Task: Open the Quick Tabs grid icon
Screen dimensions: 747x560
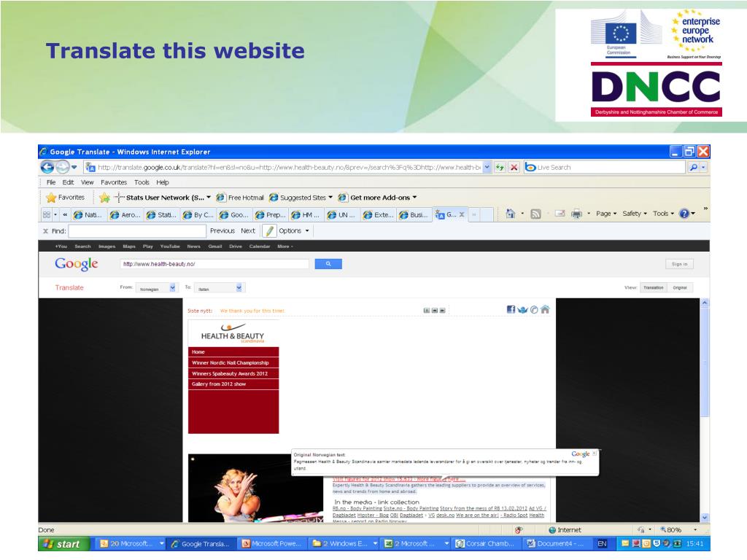Action: tap(47, 214)
